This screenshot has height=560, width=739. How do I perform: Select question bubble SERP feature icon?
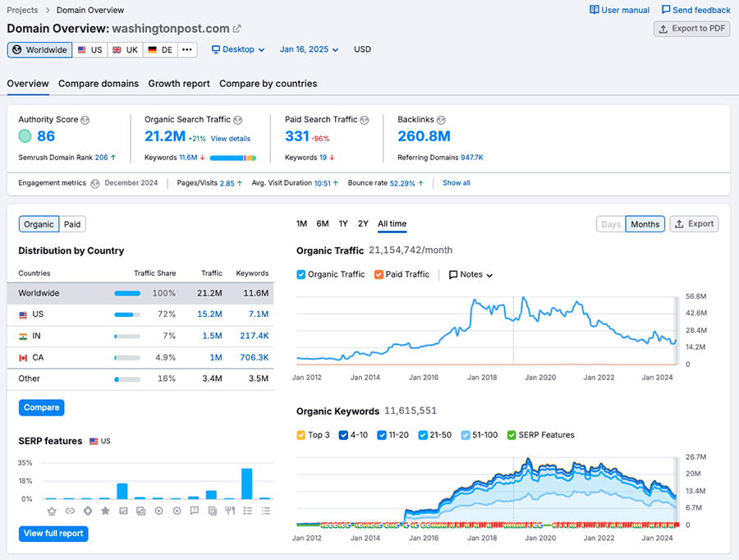pyautogui.click(x=194, y=511)
